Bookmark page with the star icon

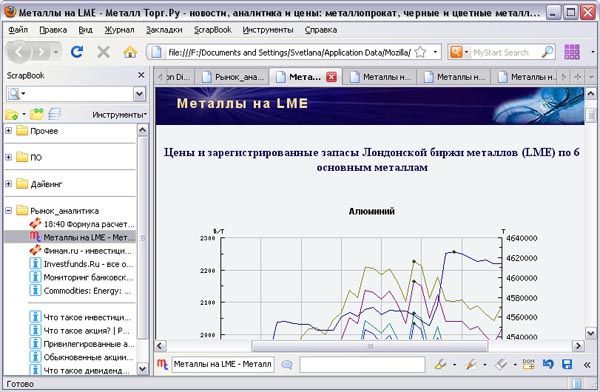tap(421, 52)
